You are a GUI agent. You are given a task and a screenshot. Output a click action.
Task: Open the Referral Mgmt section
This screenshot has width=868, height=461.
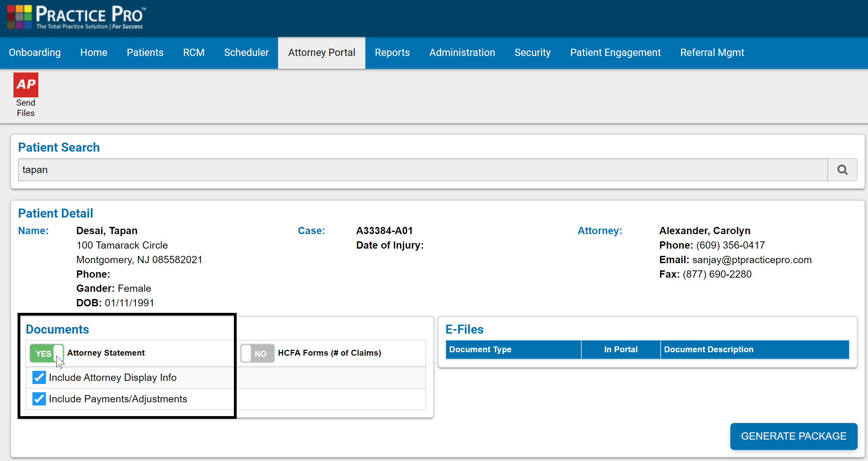[712, 52]
